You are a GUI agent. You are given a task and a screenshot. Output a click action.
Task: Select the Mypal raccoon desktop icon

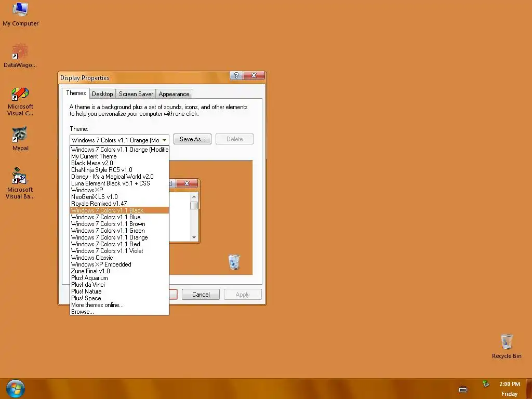click(20, 138)
